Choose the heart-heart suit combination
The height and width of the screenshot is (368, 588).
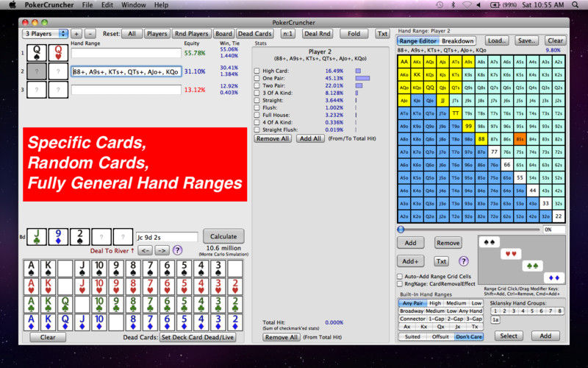coord(511,254)
